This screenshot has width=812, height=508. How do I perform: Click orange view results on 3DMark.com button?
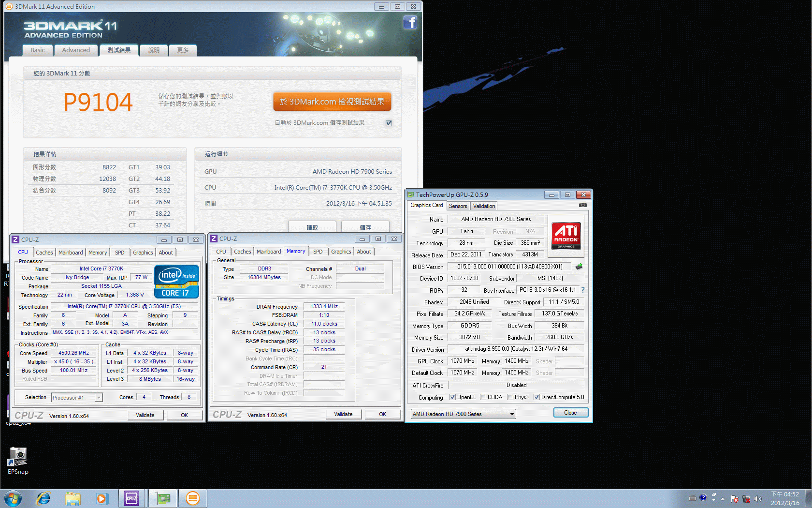point(332,102)
